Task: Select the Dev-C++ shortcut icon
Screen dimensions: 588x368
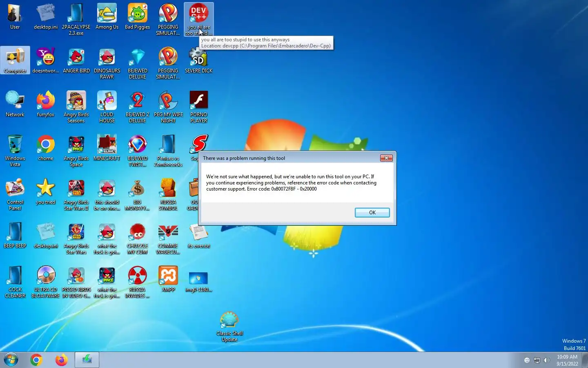Action: tap(199, 19)
